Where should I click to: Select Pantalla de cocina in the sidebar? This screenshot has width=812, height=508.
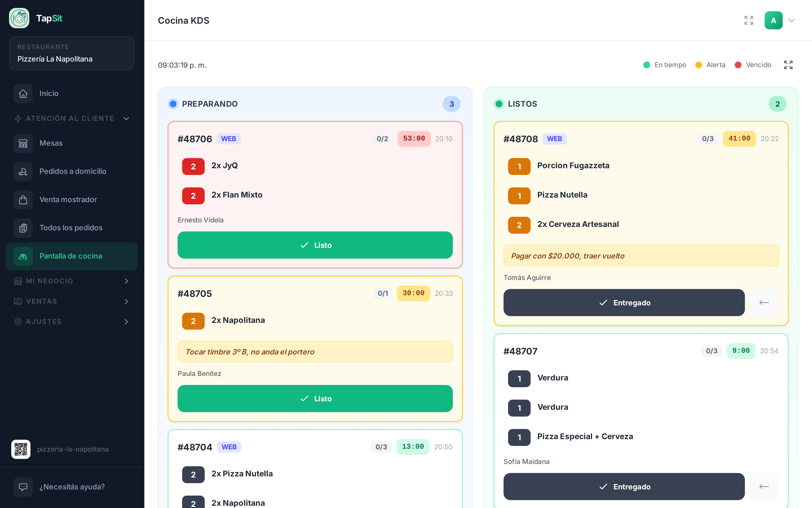(x=72, y=256)
